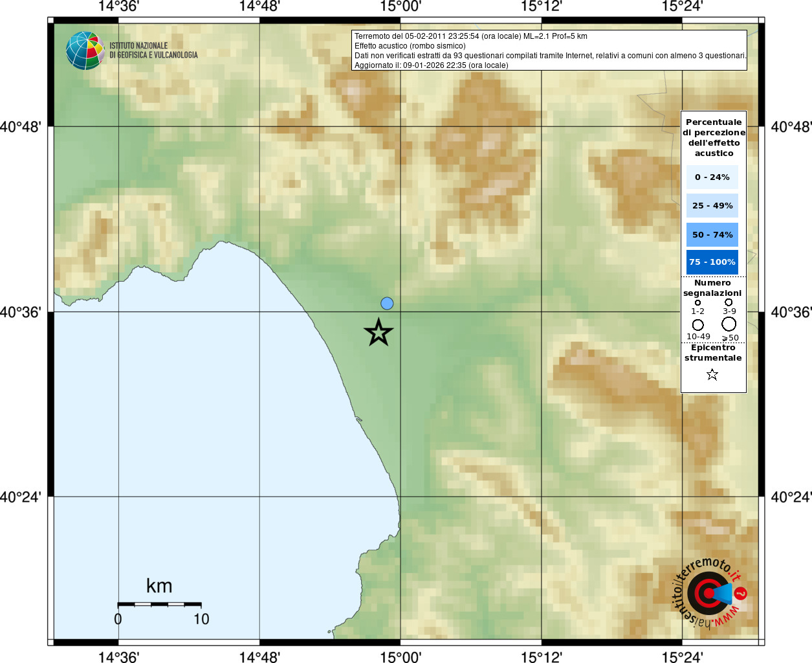Click the epicenter star symbol in legend
Image resolution: width=812 pixels, height=663 pixels.
(x=712, y=374)
